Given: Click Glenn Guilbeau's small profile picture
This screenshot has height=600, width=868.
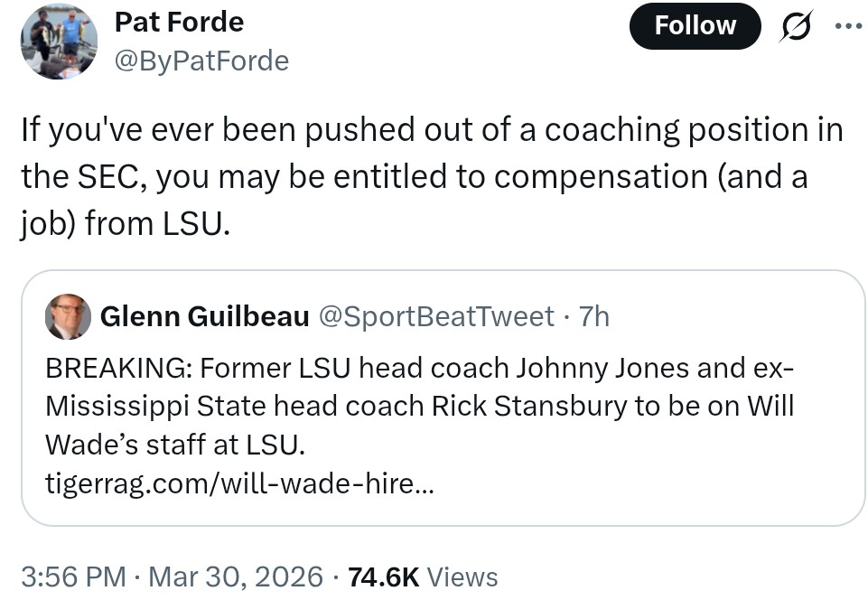Looking at the screenshot, I should point(68,316).
